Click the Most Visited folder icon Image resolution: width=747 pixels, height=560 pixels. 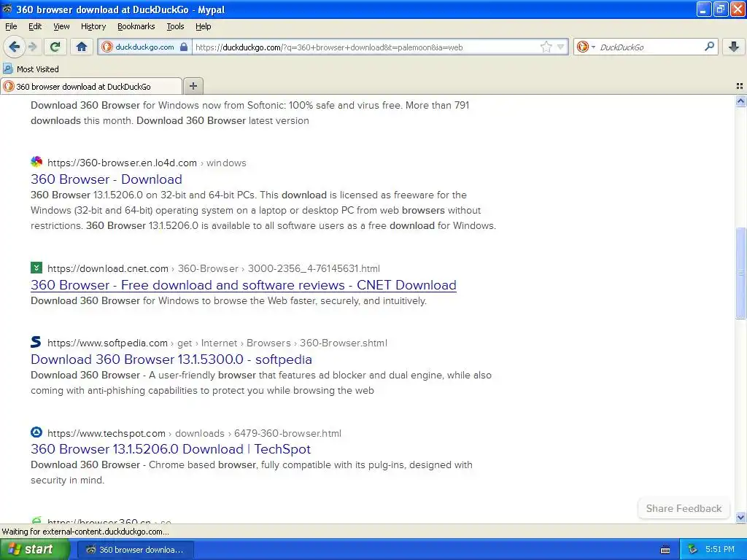(7, 69)
